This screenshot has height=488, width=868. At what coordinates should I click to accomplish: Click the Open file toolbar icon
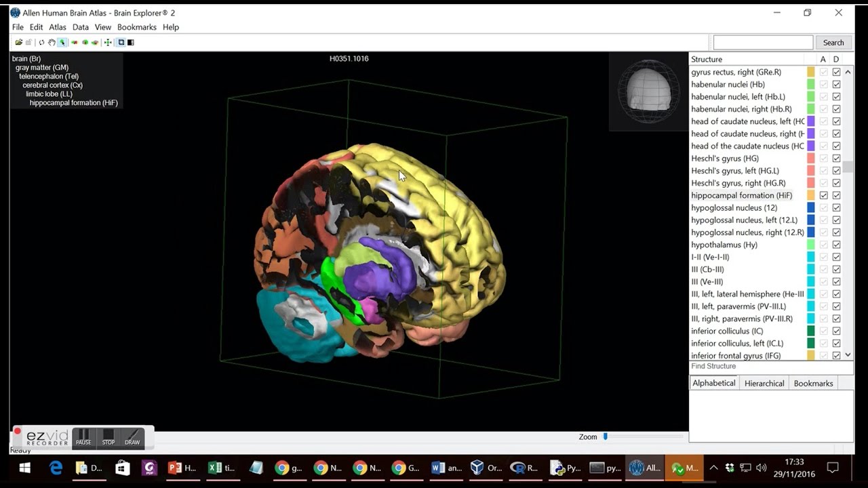[x=19, y=43]
